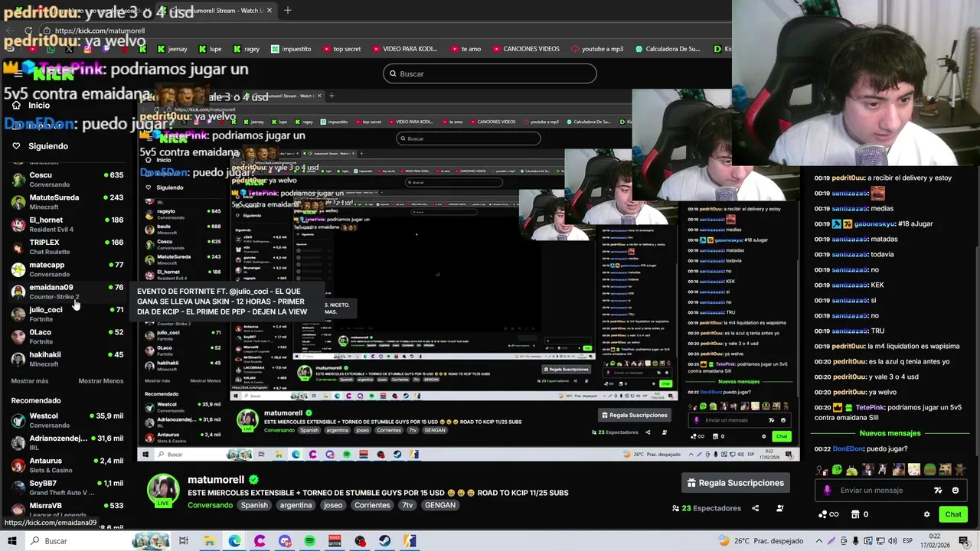Image resolution: width=980 pixels, height=551 pixels.
Task: Click 'Mostrar más' in following list
Action: point(30,381)
